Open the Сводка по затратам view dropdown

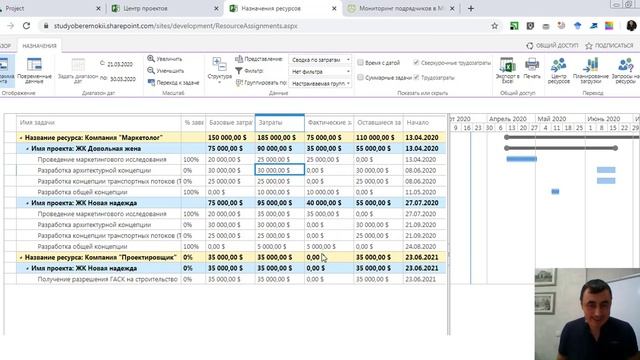click(x=320, y=60)
